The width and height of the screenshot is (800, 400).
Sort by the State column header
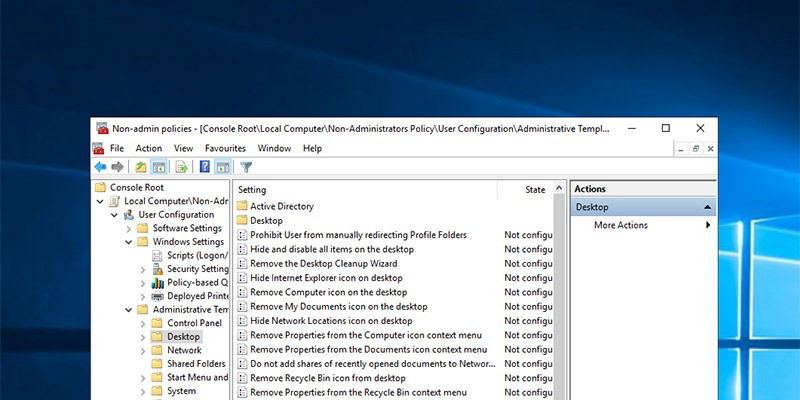pos(535,190)
